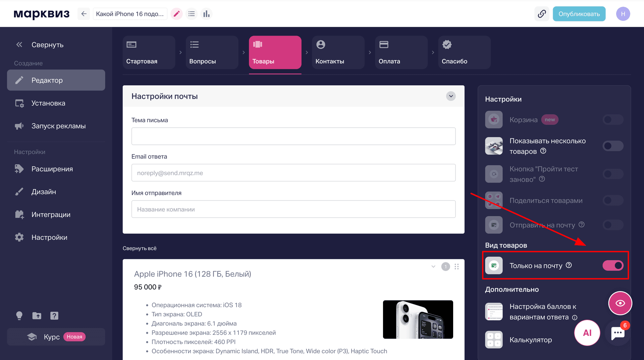Collapse the Apple iPhone 16 product card
644x360 pixels.
(433, 266)
